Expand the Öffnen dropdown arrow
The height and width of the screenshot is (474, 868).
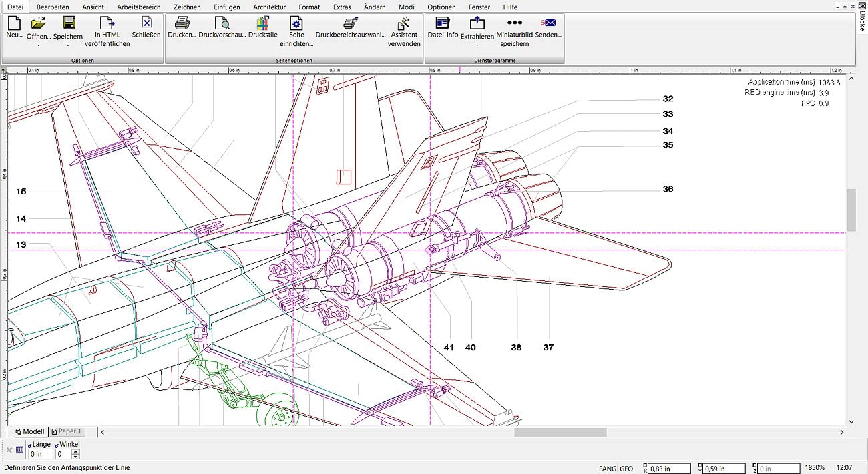click(38, 45)
